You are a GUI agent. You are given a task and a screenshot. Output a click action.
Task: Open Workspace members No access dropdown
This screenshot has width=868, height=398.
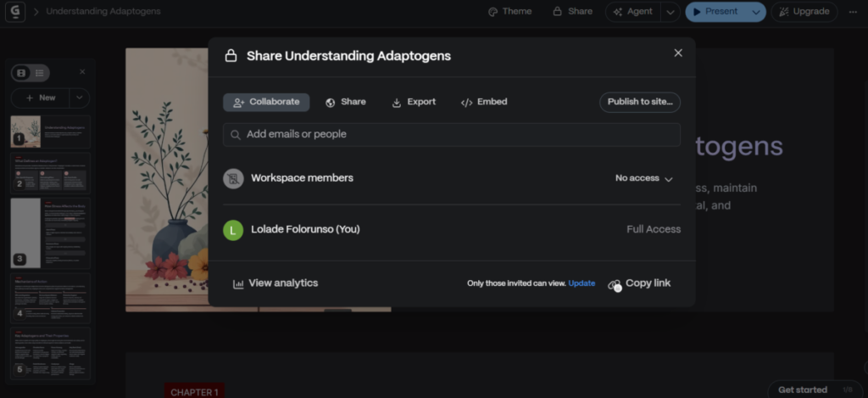644,179
